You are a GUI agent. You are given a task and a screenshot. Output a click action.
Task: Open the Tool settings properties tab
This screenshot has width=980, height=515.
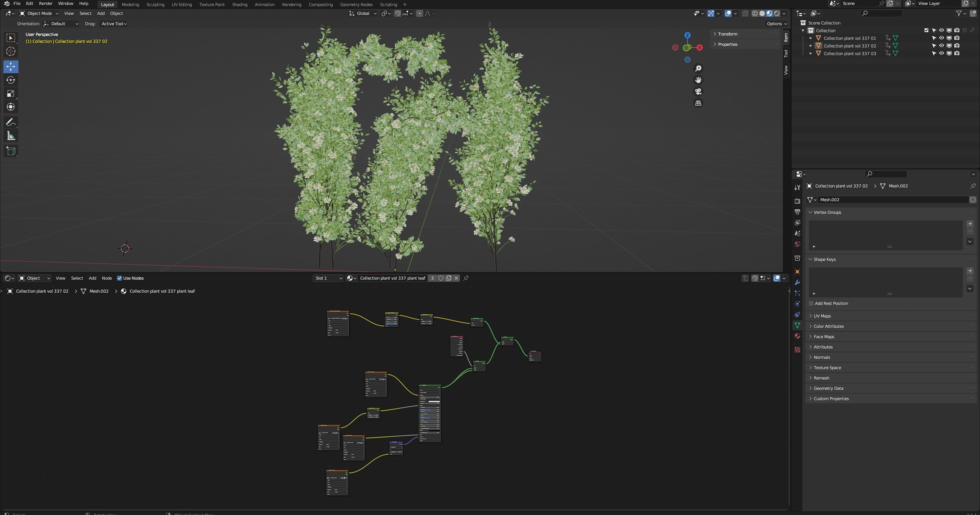[x=798, y=187]
